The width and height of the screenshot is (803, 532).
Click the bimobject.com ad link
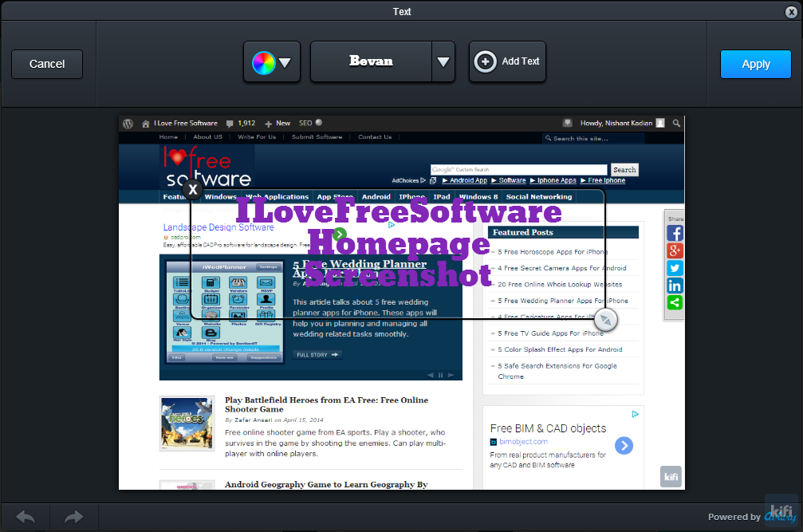point(523,441)
